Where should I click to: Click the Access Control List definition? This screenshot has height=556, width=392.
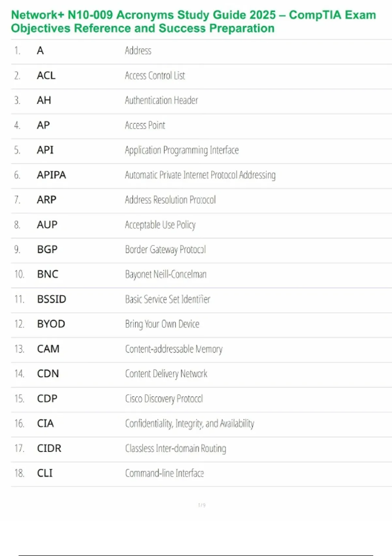[155, 76]
